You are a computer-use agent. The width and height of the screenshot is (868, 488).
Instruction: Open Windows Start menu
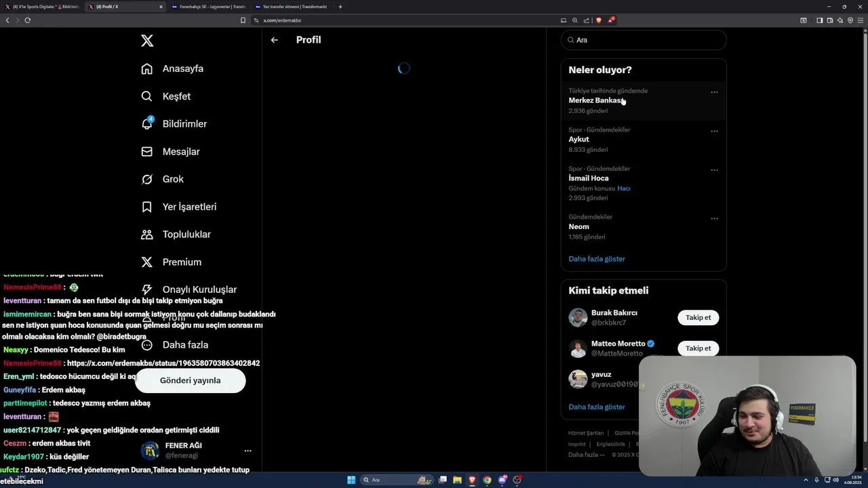click(351, 480)
